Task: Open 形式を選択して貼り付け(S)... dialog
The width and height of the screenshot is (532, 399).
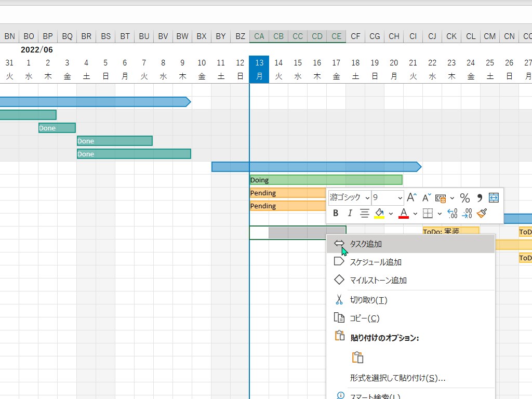Action: tap(410, 378)
